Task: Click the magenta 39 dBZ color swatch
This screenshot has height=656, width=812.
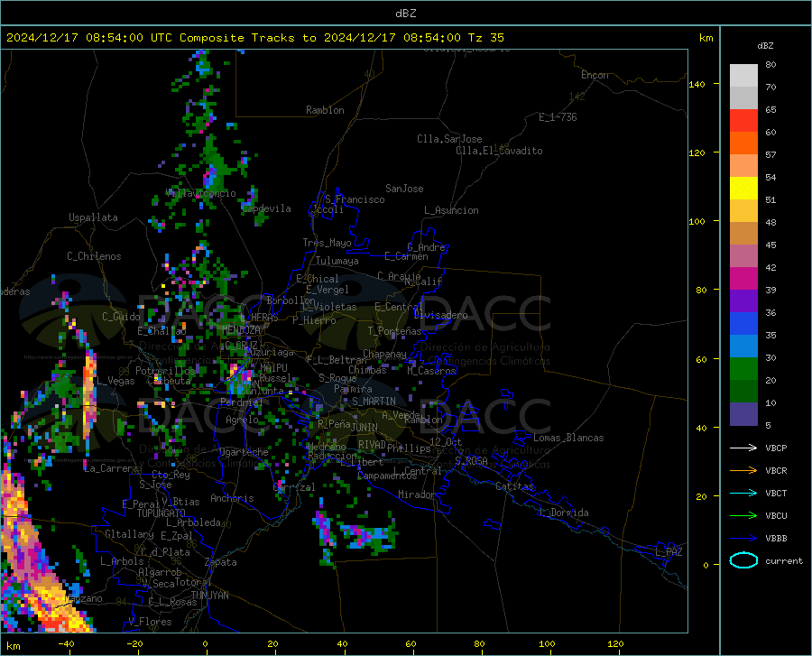Action: (743, 279)
